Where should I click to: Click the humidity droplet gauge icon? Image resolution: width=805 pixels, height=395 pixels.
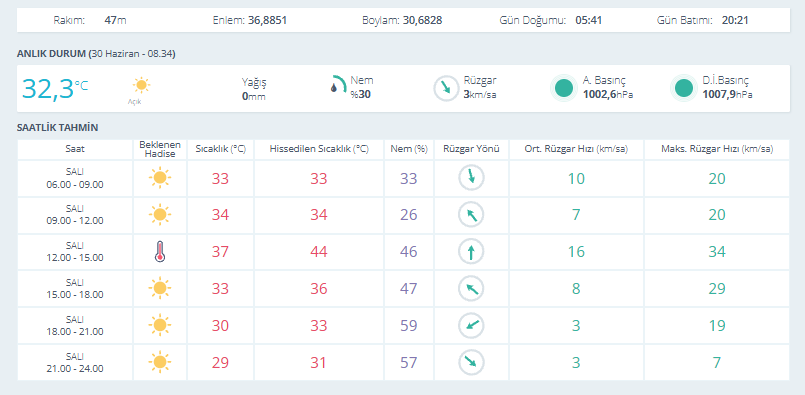point(337,84)
